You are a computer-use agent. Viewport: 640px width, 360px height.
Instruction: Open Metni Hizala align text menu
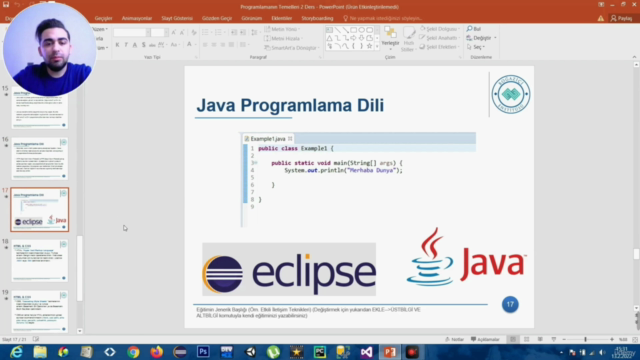[x=283, y=38]
